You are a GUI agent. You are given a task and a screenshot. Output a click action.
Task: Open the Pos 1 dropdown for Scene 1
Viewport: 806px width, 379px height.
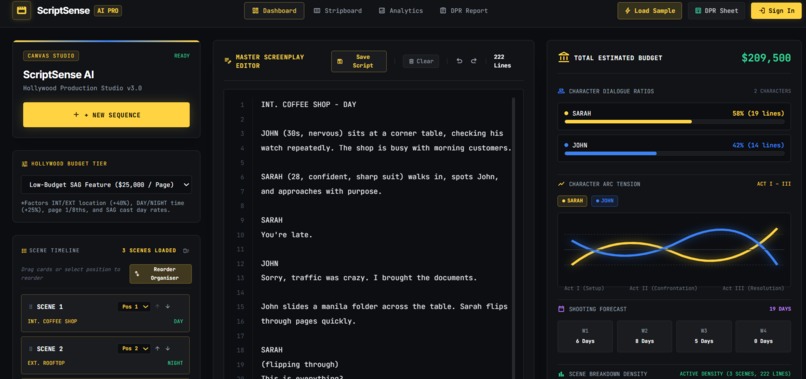(x=134, y=306)
